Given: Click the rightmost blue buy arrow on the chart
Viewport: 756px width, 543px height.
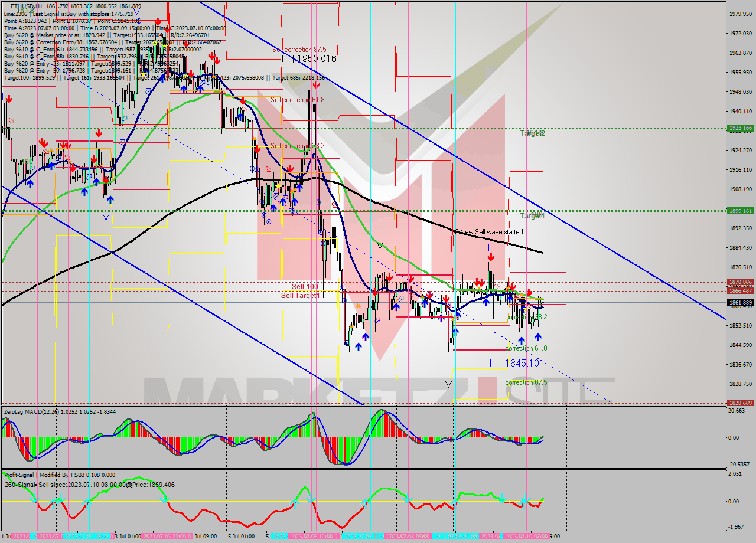Looking at the screenshot, I should coord(537,336).
